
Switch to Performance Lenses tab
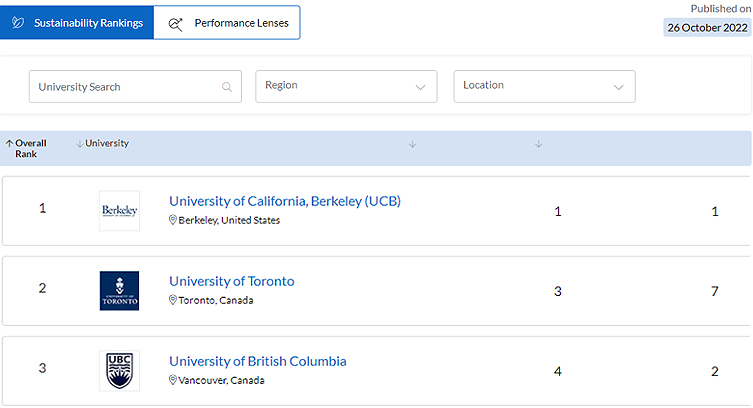pos(227,23)
